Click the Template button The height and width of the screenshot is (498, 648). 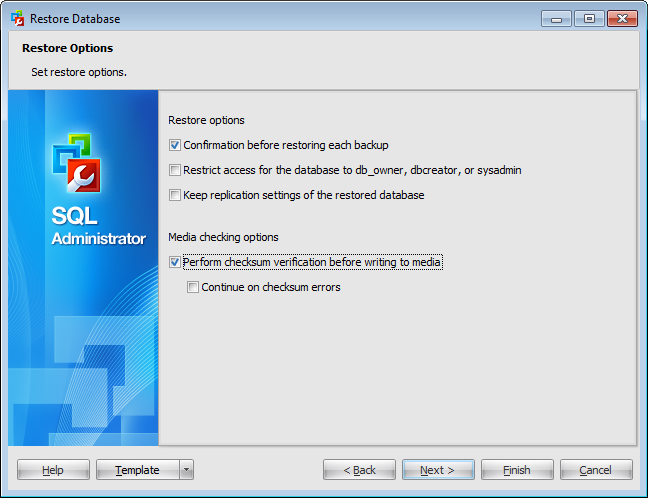(137, 470)
